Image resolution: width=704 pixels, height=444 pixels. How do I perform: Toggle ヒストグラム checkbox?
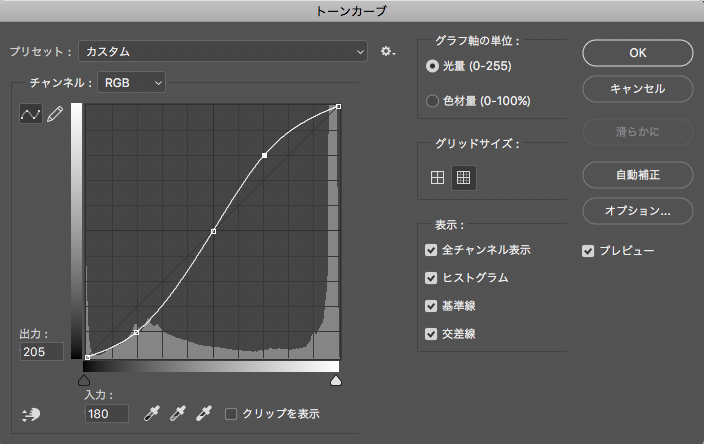tap(431, 278)
